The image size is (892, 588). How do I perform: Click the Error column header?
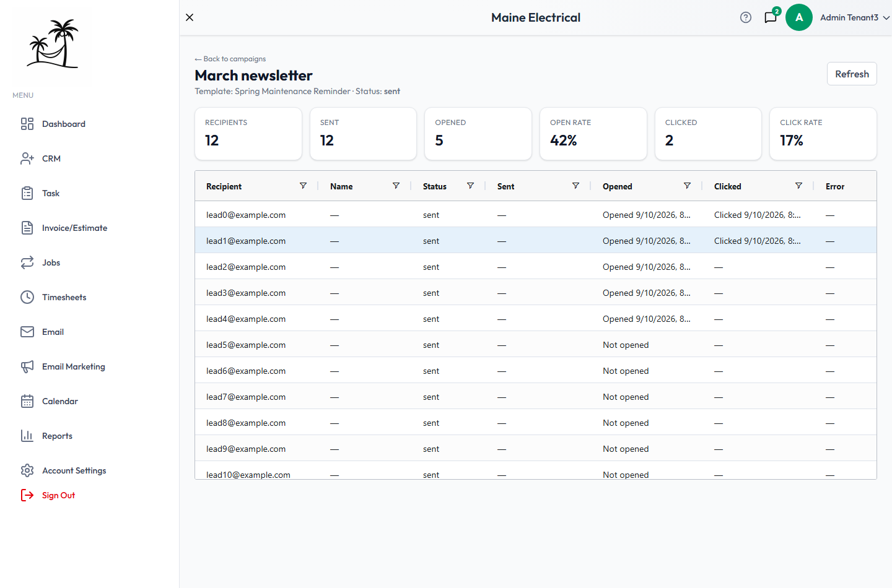pos(835,186)
